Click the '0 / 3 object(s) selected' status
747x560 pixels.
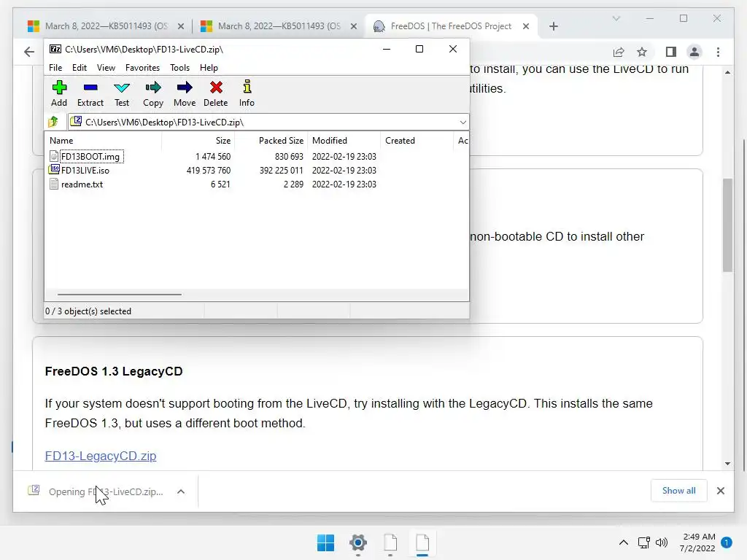[88, 311]
